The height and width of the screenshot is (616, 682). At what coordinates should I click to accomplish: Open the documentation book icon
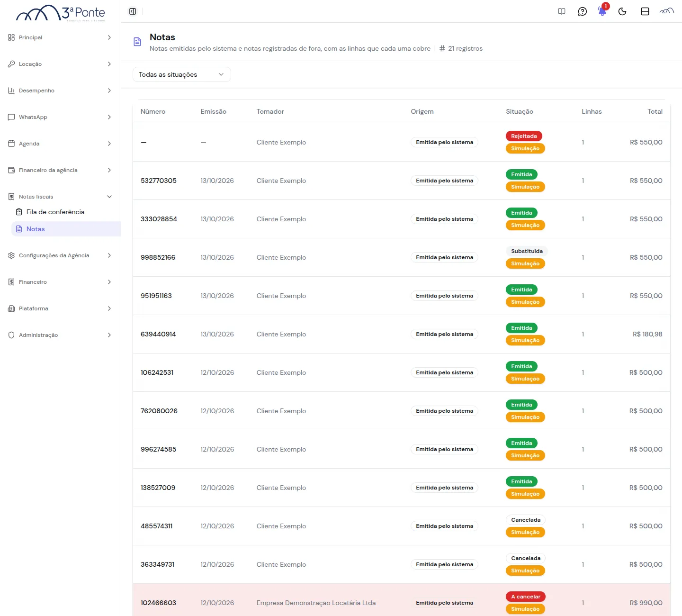(x=562, y=11)
